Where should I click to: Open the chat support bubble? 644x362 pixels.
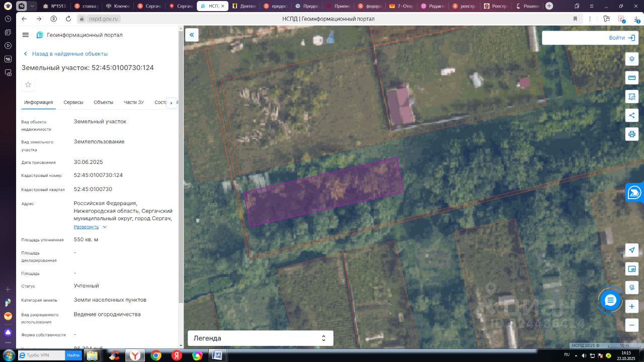click(x=610, y=301)
